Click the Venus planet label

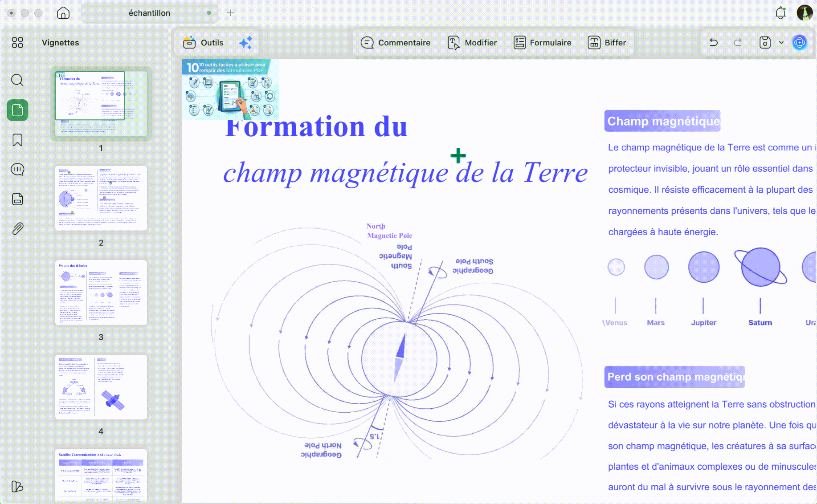tap(615, 323)
